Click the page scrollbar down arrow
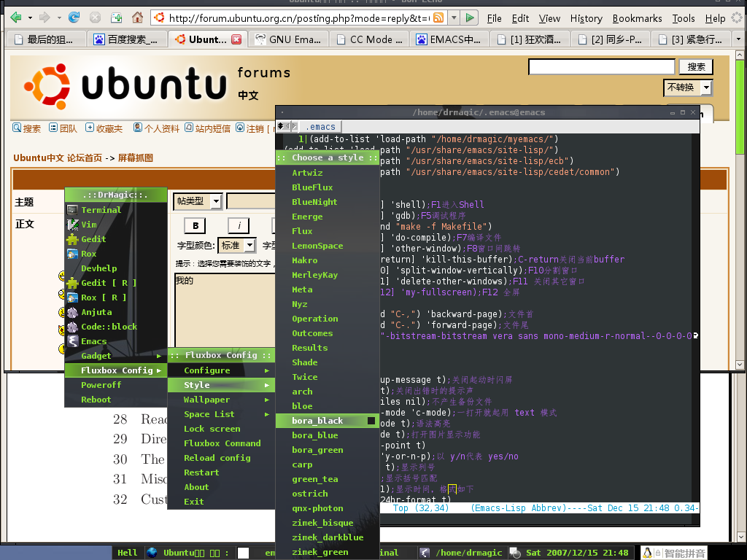The image size is (747, 560). [x=740, y=365]
